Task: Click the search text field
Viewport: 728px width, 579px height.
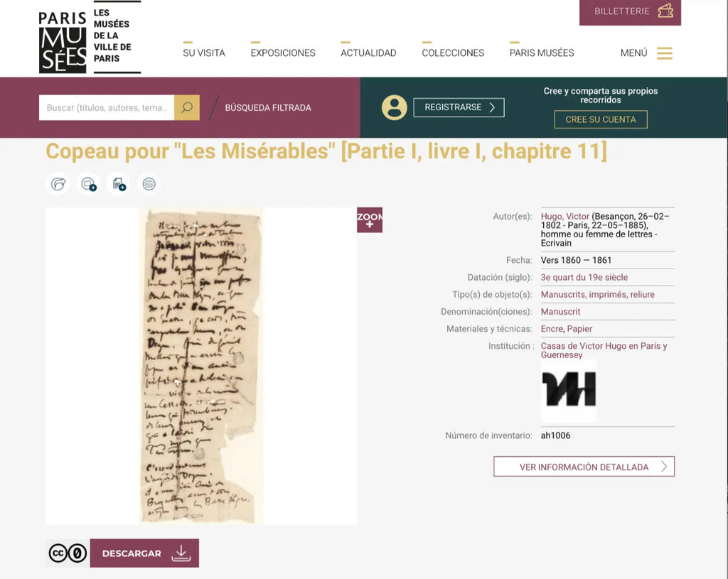Action: [x=107, y=108]
